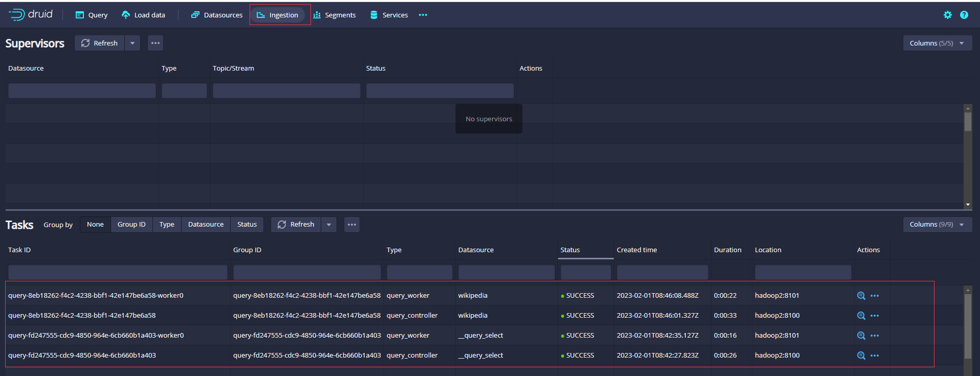Open the Services view
The image size is (980, 376).
coord(389,15)
